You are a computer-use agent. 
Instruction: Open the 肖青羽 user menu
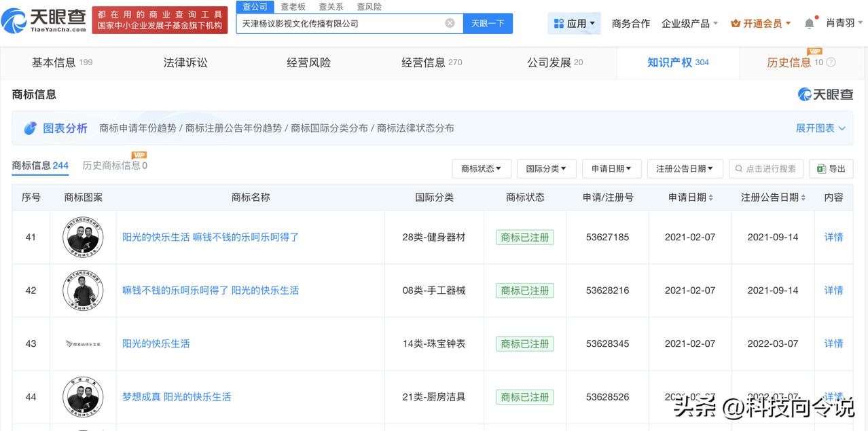[x=844, y=23]
